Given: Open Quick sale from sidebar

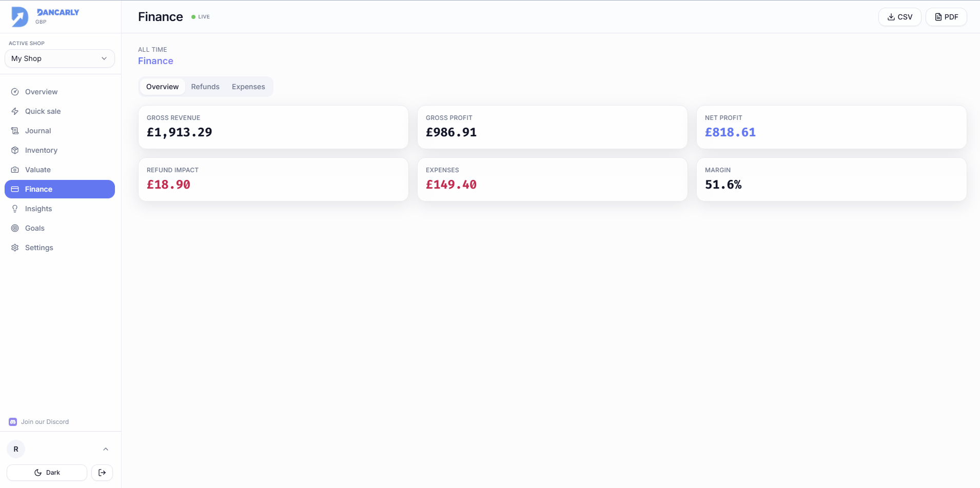Looking at the screenshot, I should [60, 111].
